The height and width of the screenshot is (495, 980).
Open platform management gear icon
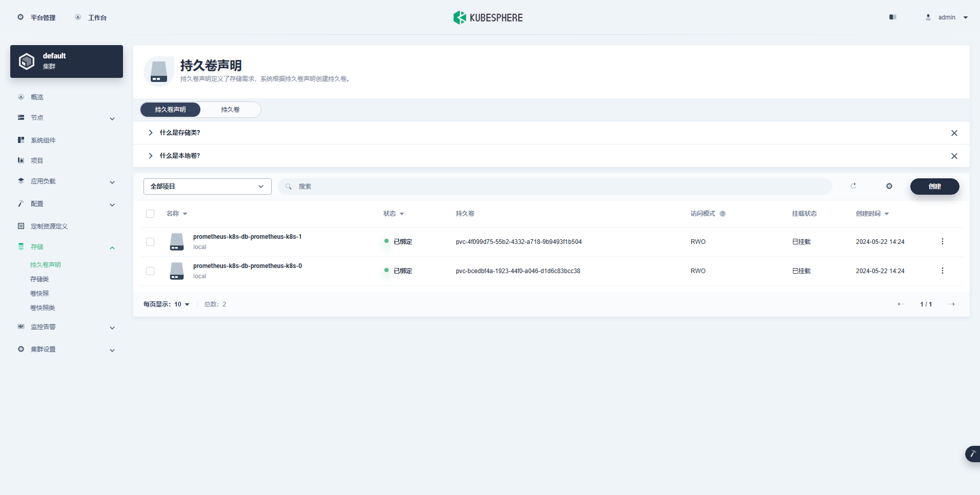point(21,17)
